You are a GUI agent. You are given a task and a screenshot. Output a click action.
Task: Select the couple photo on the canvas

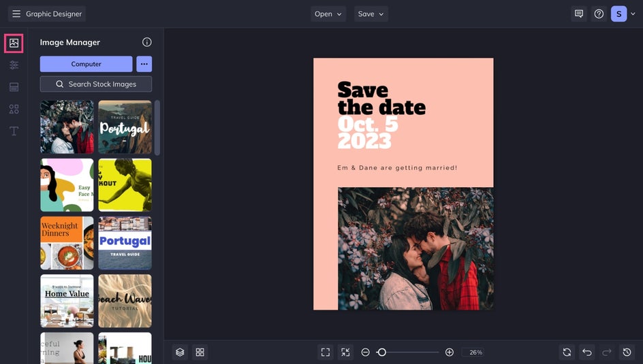click(415, 248)
